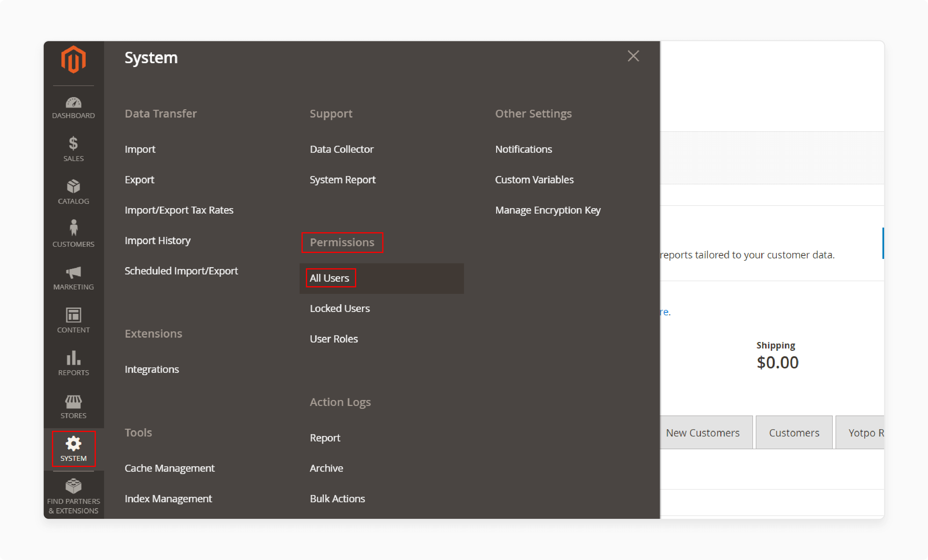This screenshot has height=560, width=928.
Task: Click 'reports tailored to your customer data' text
Action: 747,255
